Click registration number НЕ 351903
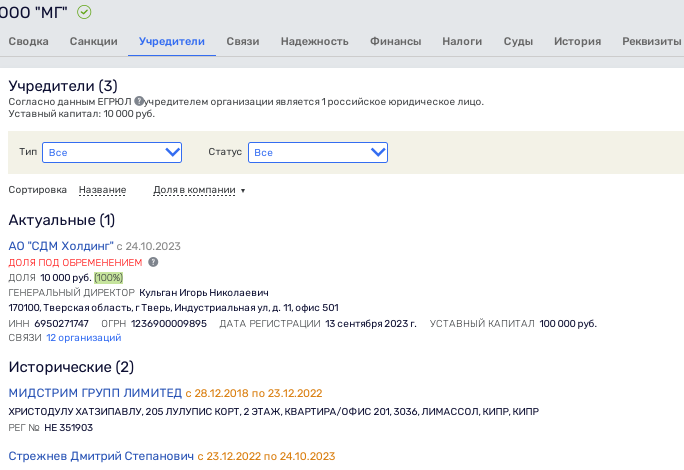The height and width of the screenshot is (470, 684). (x=68, y=428)
